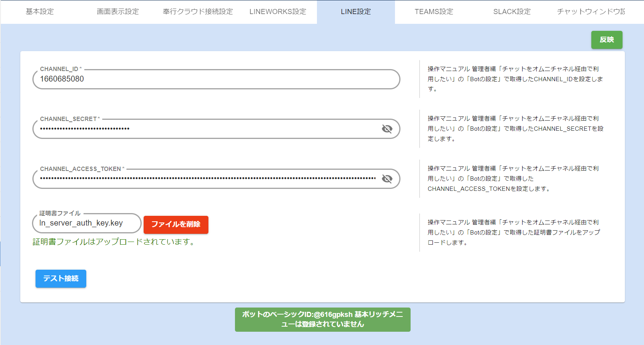Switch to the SLACK設定 tab
This screenshot has width=644, height=345.
pos(512,12)
